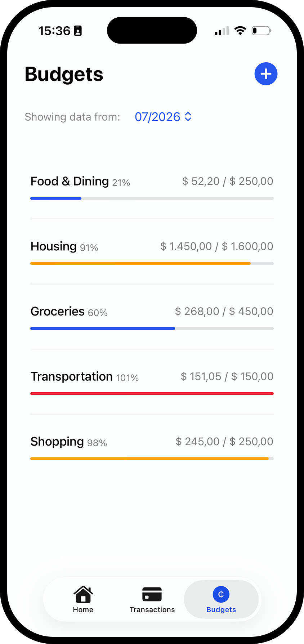Image resolution: width=304 pixels, height=644 pixels.
Task: Open the Housing budget entry
Action: [x=152, y=251]
